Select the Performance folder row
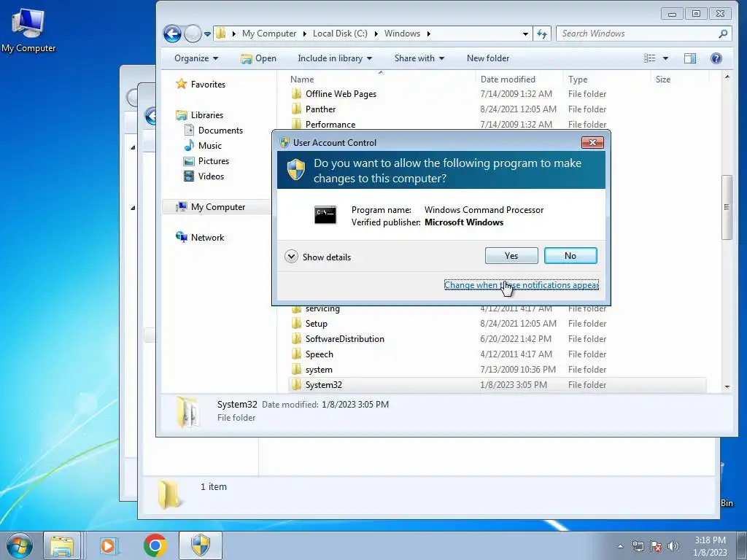 [x=498, y=124]
